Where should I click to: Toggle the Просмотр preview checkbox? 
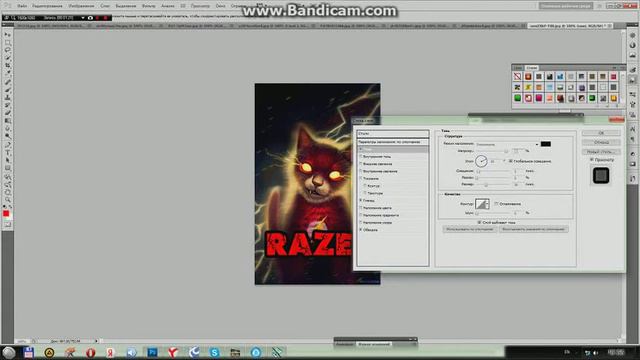tap(591, 160)
